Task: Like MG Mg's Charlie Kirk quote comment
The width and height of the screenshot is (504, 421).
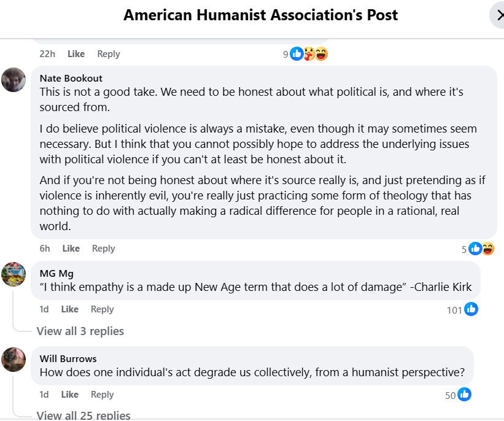Action: click(70, 309)
